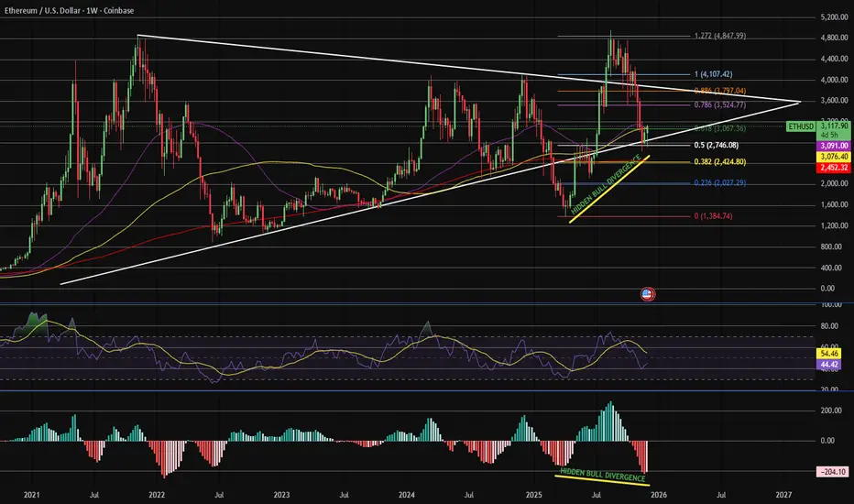Click the 2,000.00 price axis label

[x=834, y=183]
